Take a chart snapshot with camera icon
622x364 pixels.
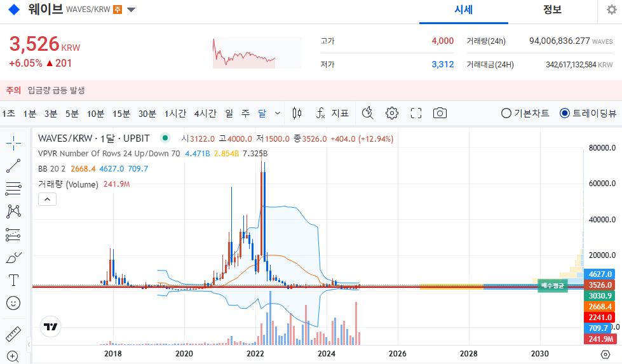(x=440, y=114)
